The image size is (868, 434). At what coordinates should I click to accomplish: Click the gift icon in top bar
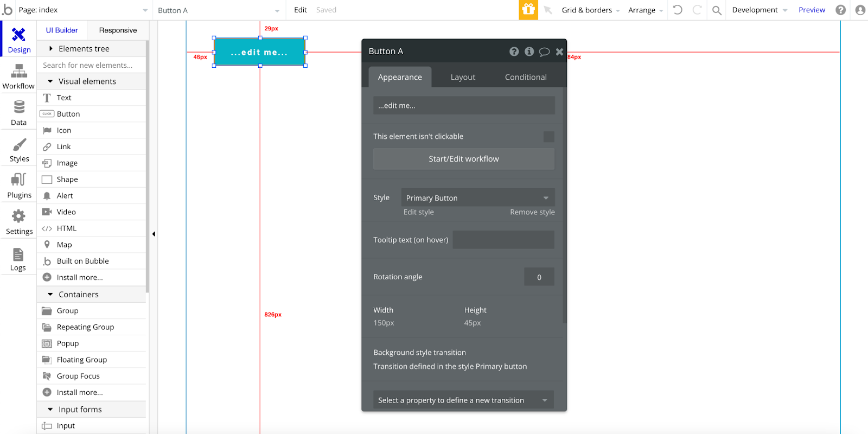(528, 10)
